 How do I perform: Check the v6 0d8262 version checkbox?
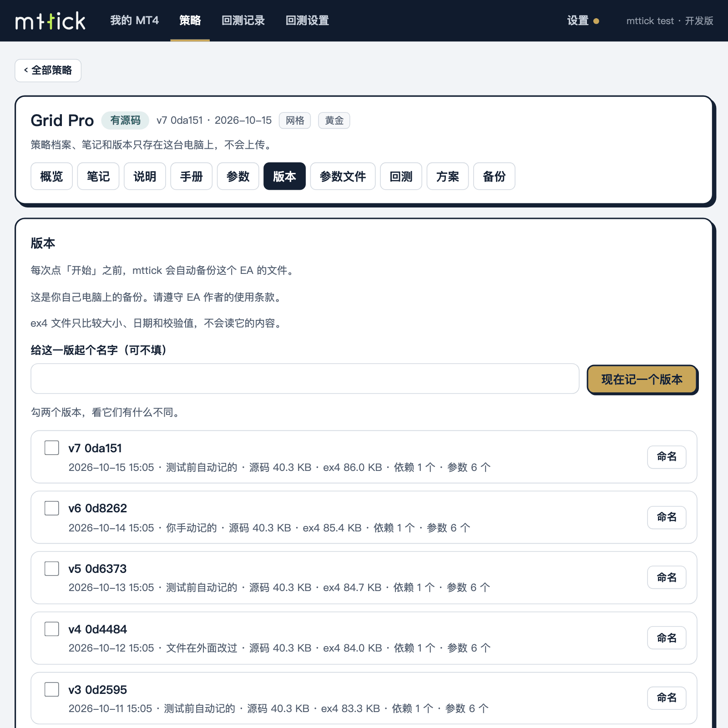[x=52, y=508]
